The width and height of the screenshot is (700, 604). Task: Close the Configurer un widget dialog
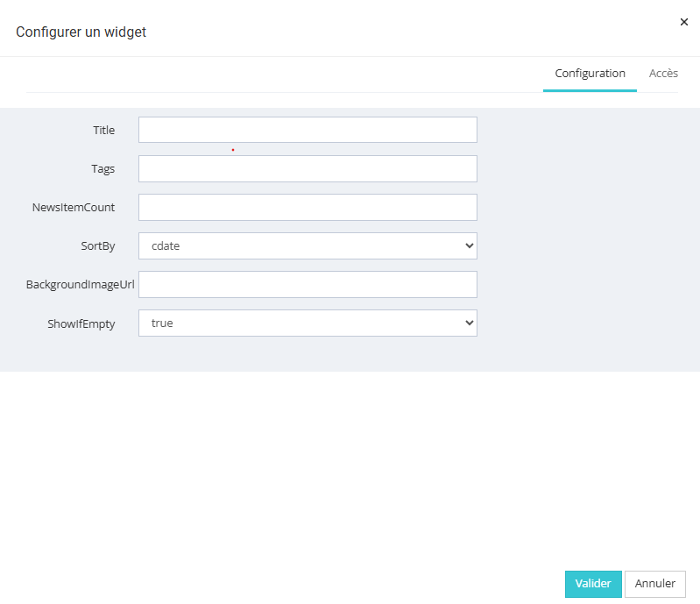click(x=684, y=22)
